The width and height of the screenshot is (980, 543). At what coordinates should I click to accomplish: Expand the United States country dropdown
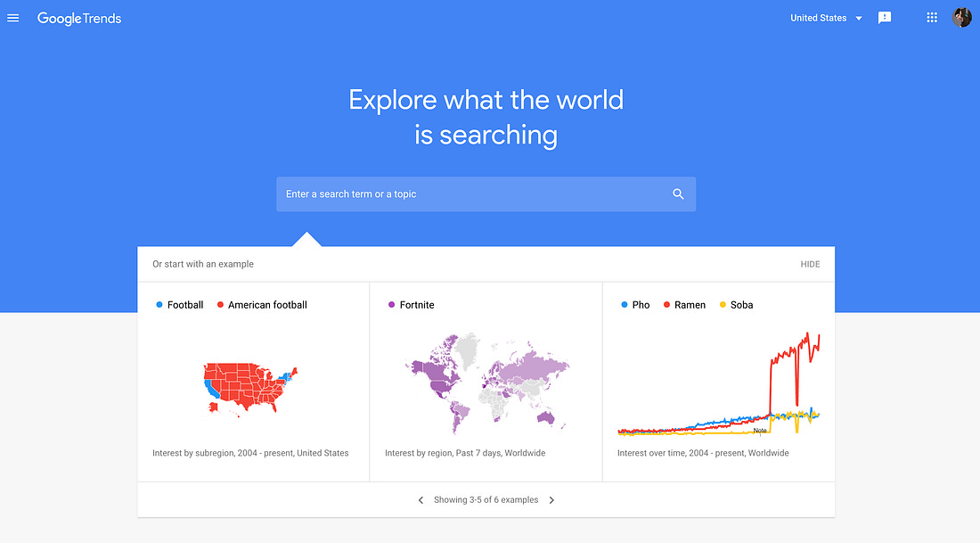tap(826, 18)
